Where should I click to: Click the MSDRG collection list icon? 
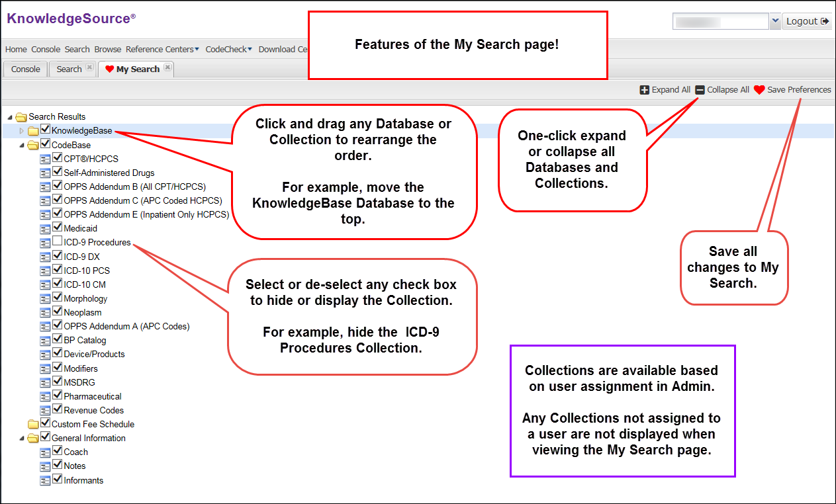(46, 382)
